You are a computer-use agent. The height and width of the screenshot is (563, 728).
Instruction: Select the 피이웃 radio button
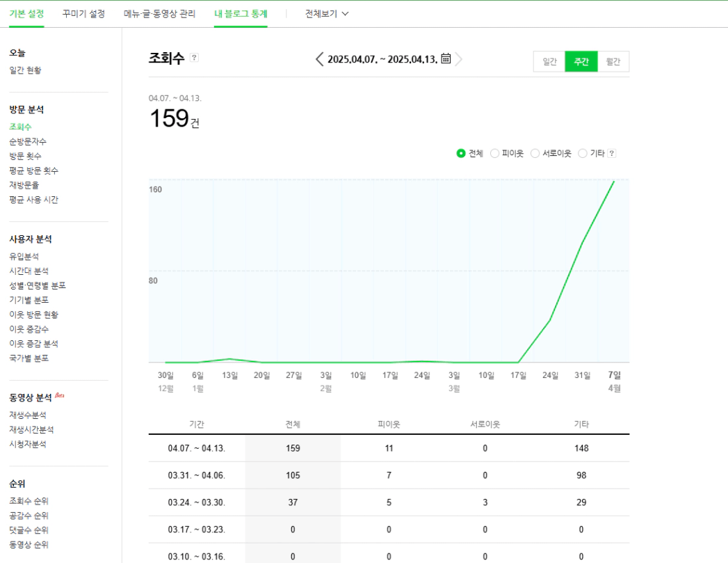pyautogui.click(x=494, y=153)
